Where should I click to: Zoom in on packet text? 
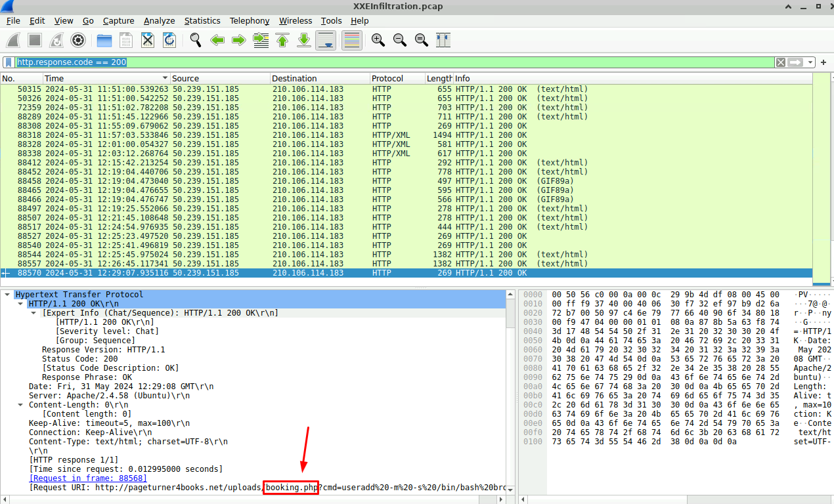coord(378,40)
